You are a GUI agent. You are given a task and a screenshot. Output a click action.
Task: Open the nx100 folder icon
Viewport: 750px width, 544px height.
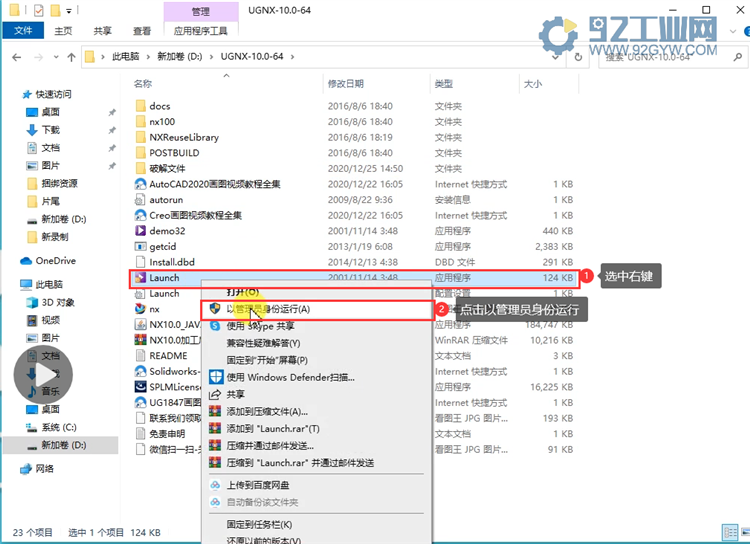point(141,122)
